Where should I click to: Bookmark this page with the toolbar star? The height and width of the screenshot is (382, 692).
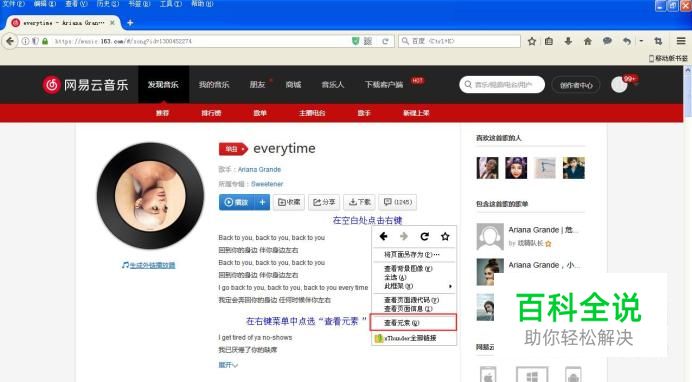pyautogui.click(x=532, y=41)
